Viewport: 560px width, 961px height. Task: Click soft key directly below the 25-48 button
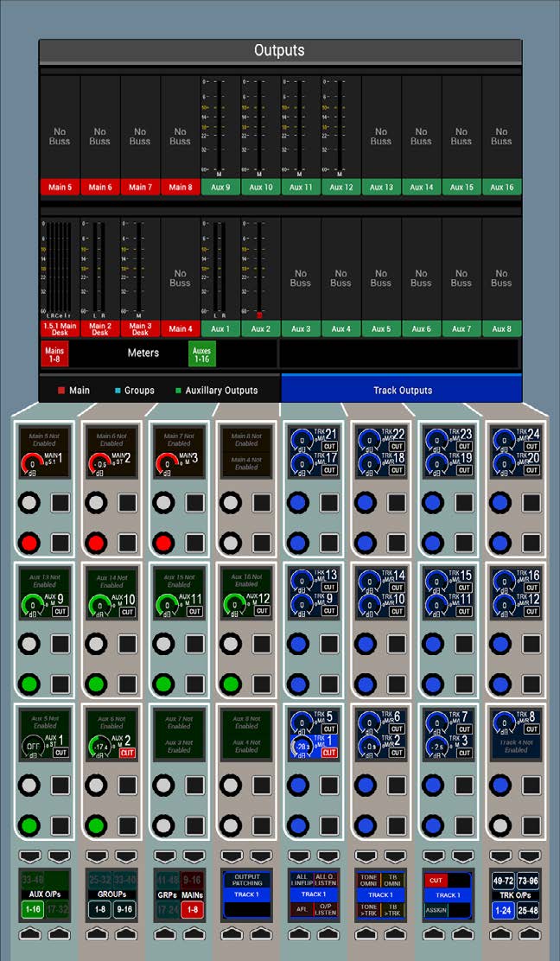[530, 934]
